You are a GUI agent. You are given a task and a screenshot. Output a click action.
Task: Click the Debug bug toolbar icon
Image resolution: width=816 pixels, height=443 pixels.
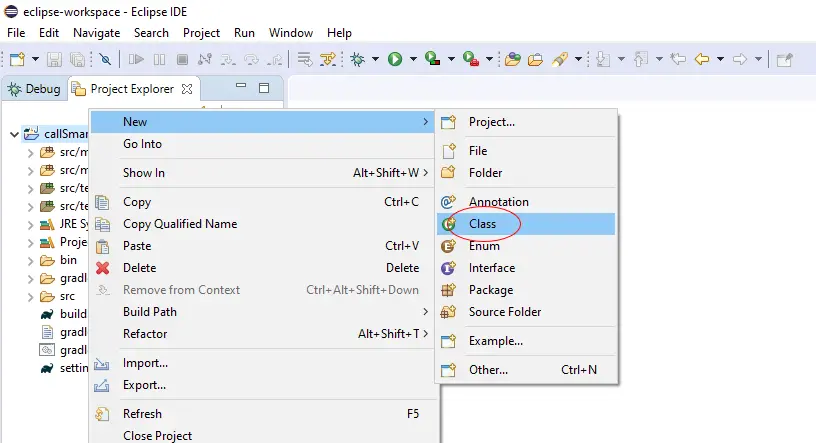tap(358, 59)
